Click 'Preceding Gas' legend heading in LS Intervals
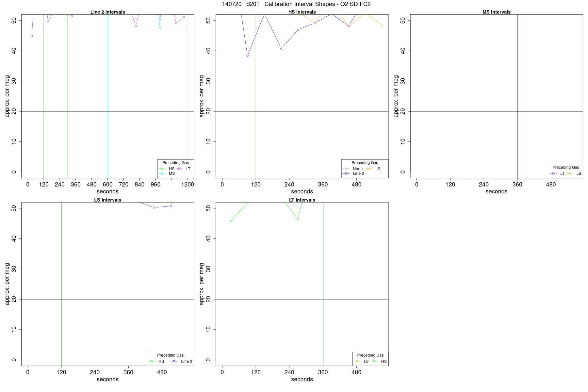This screenshot has height=392, width=588. (x=170, y=355)
